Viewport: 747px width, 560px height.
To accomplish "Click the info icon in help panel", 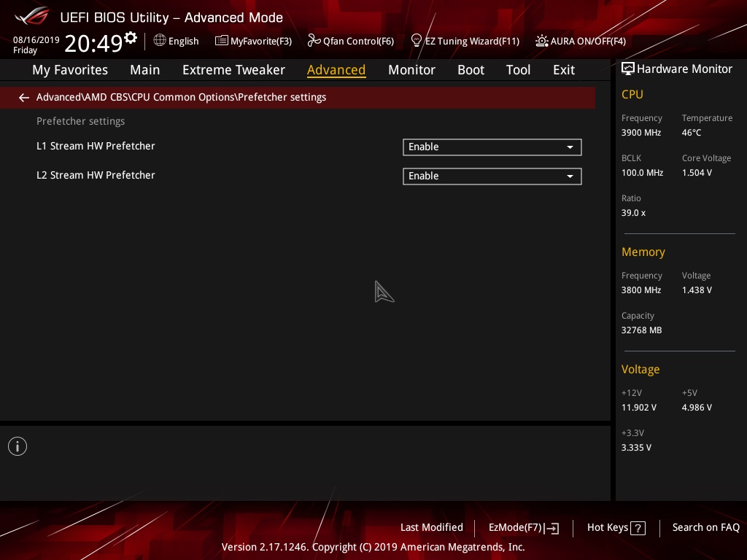I will click(18, 446).
